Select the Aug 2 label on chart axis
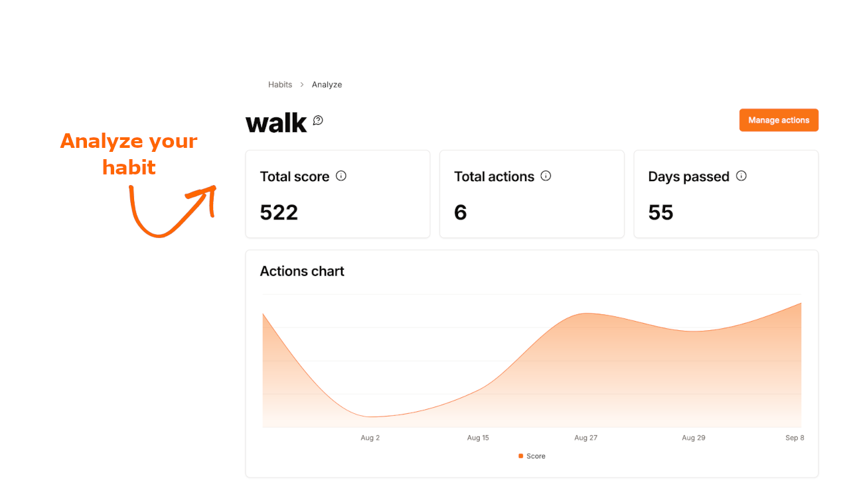Image resolution: width=843 pixels, height=504 pixels. tap(370, 438)
